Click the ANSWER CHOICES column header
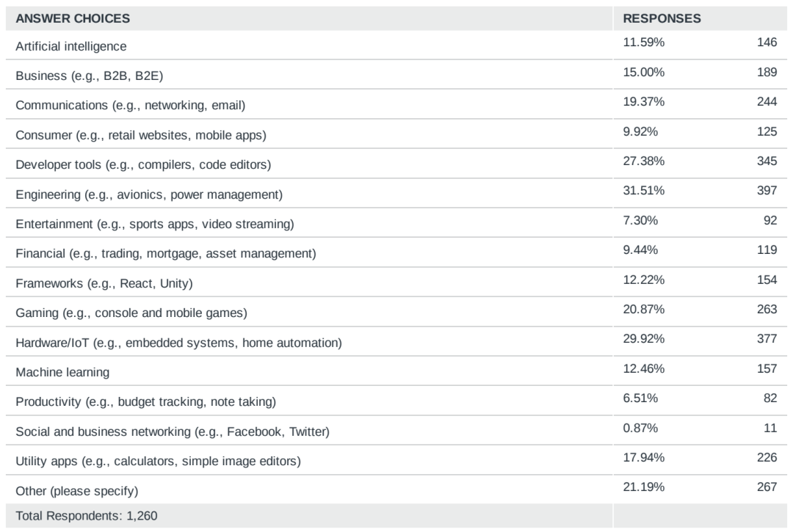793x532 pixels. 72,18
